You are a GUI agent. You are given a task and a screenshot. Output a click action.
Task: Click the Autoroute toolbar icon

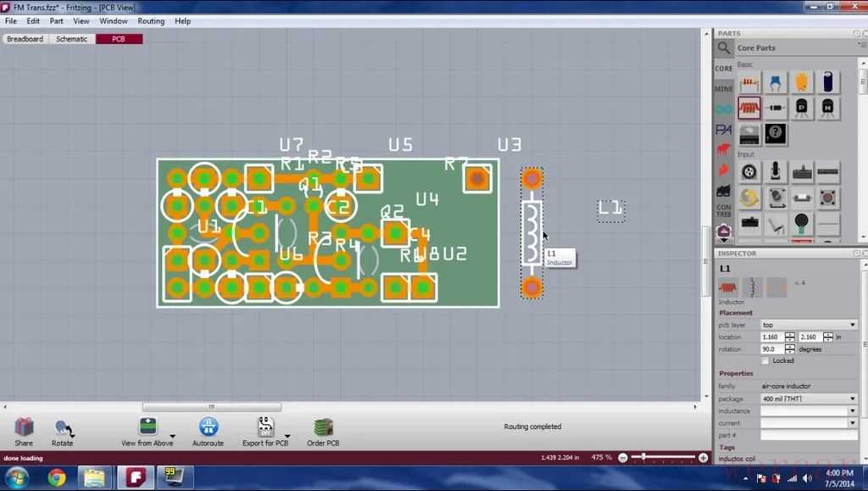pyautogui.click(x=208, y=427)
